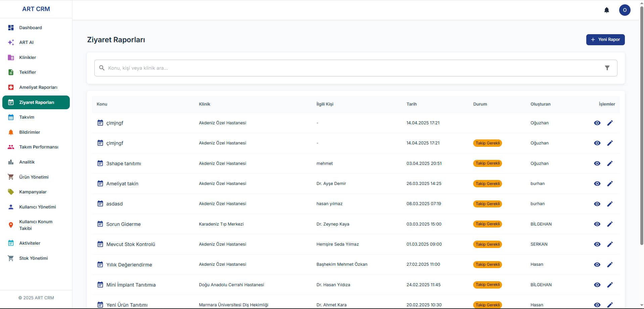
Task: Sort reports by Durum column header
Action: tap(480, 104)
